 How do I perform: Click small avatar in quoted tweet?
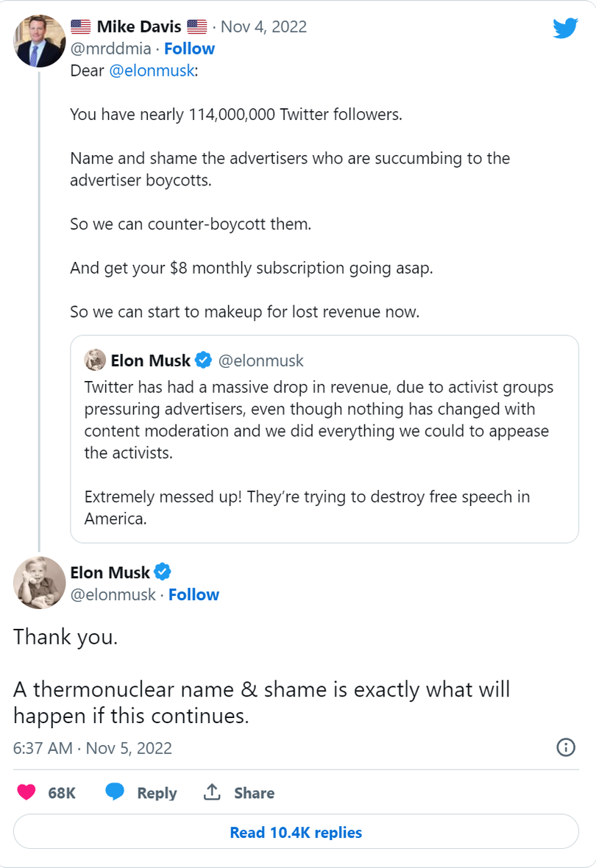pos(95,360)
